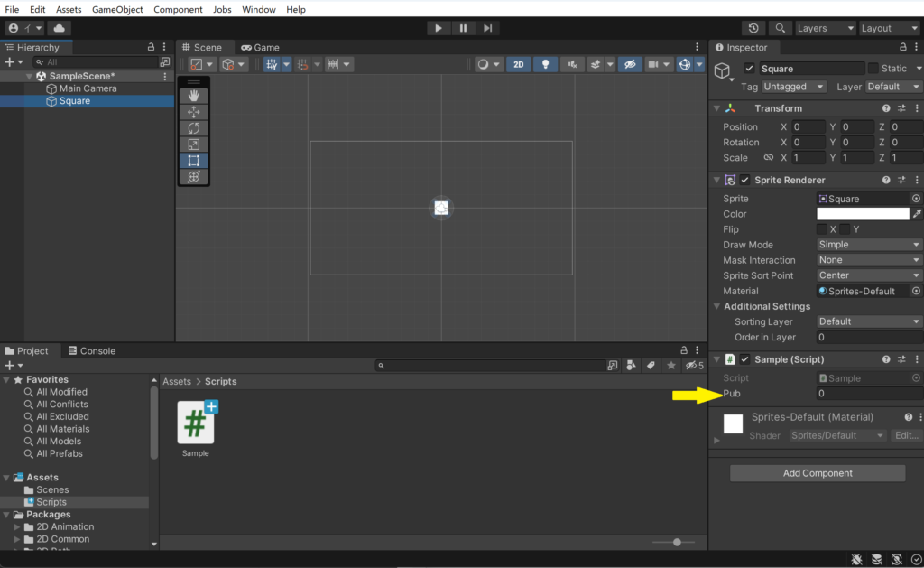924x568 pixels.
Task: Open the Sprite Sort Point dropdown
Action: (x=869, y=275)
